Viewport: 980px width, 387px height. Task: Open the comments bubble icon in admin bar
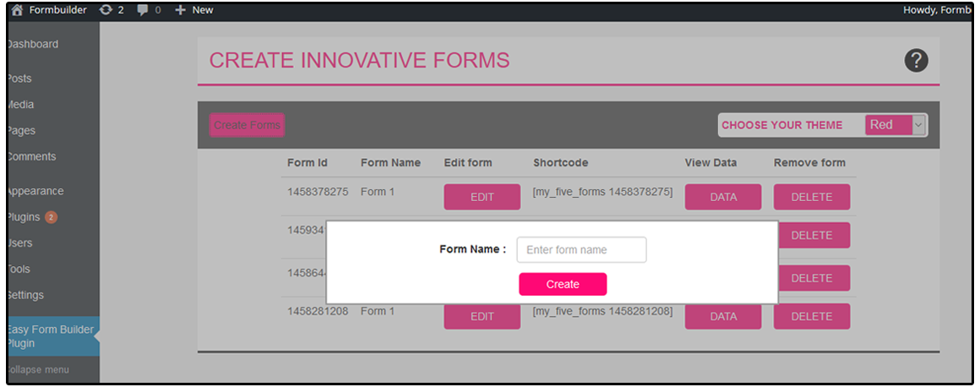pos(143,10)
